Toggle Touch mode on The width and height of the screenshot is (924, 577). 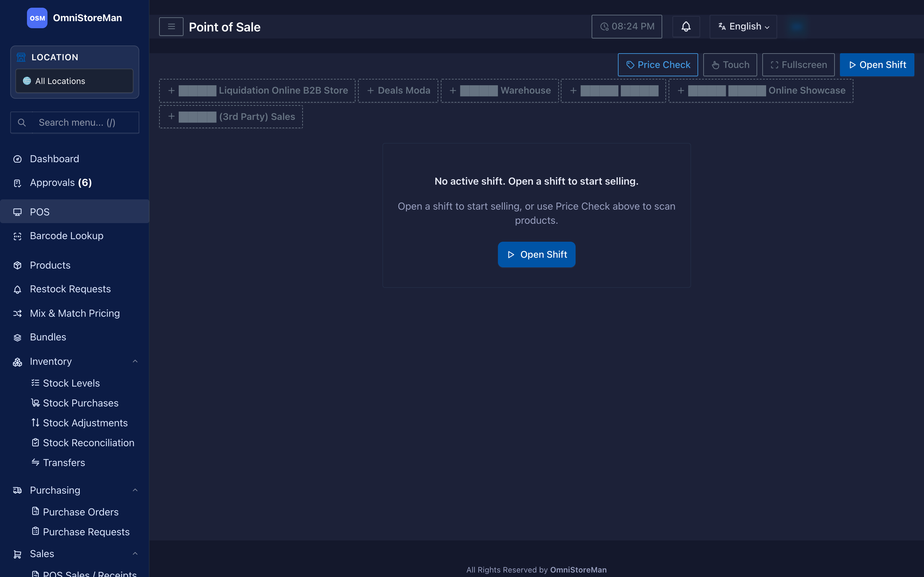point(730,65)
